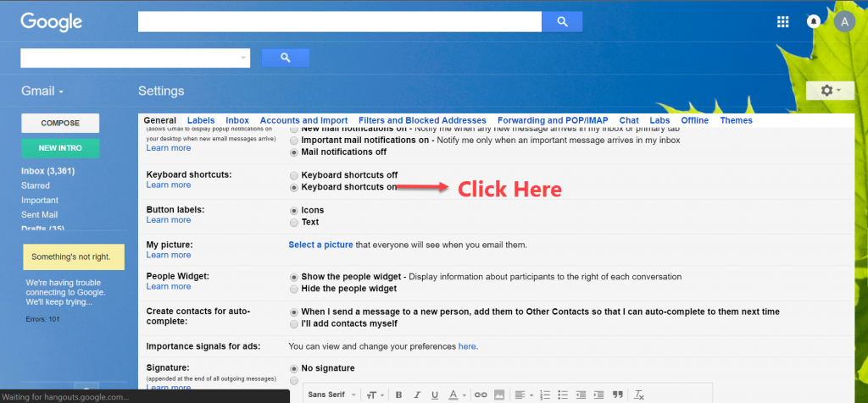This screenshot has height=403, width=868.
Task: Expand the second search box dropdown arrow
Action: (x=243, y=58)
